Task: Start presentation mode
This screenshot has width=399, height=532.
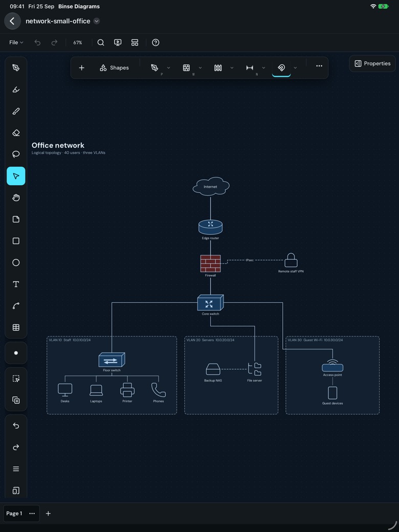Action: (x=118, y=42)
